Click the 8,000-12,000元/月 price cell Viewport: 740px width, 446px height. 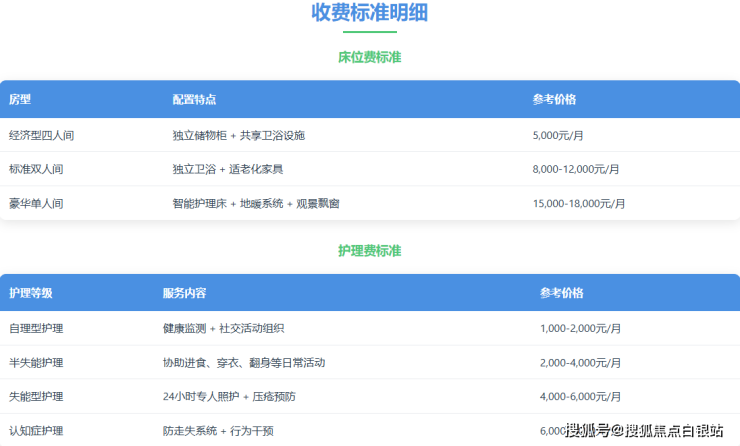click(x=576, y=169)
